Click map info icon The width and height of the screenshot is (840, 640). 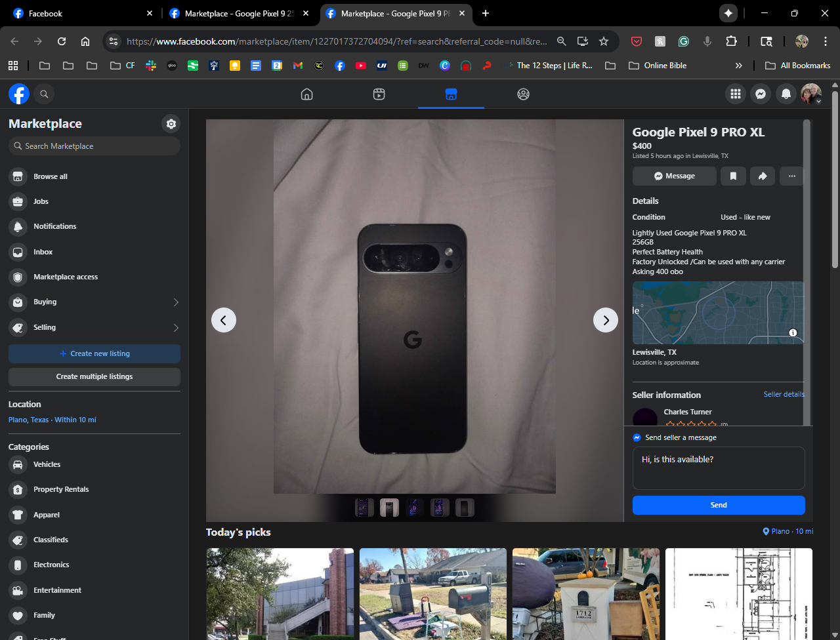[793, 333]
